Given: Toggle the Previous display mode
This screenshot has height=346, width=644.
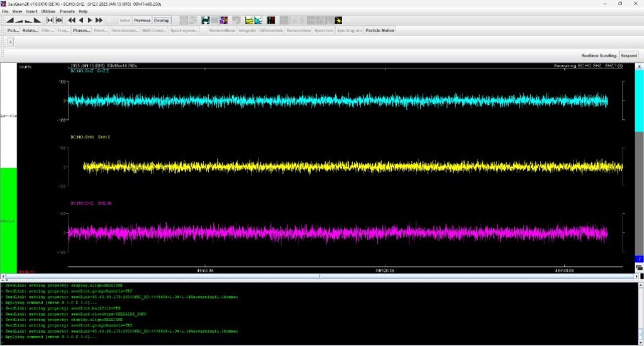Looking at the screenshot, I should coord(142,20).
